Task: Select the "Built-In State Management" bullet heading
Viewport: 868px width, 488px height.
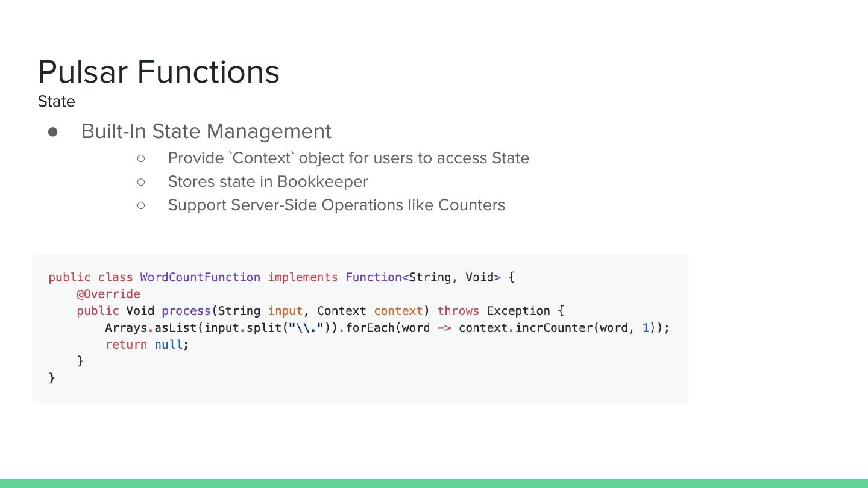Action: pyautogui.click(x=206, y=131)
